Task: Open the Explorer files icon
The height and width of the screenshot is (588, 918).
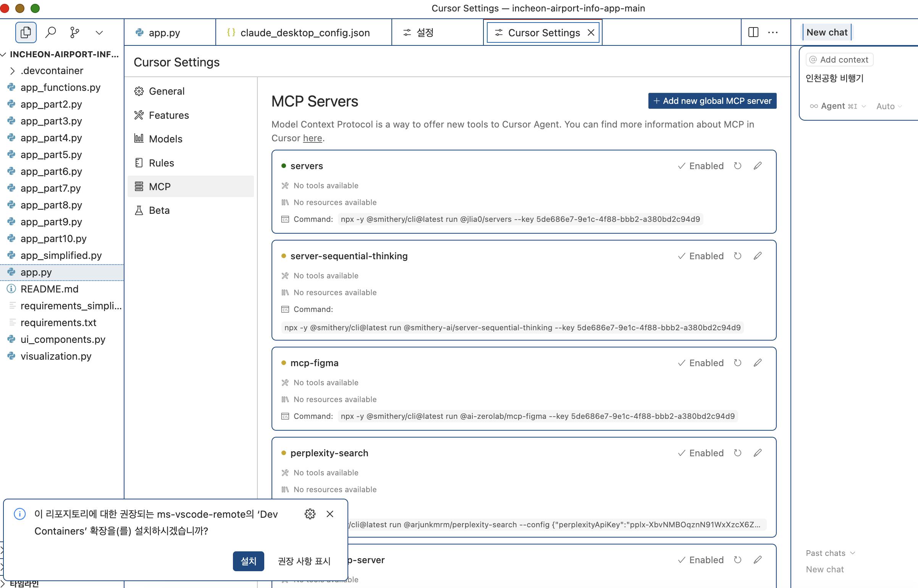Action: pos(26,32)
